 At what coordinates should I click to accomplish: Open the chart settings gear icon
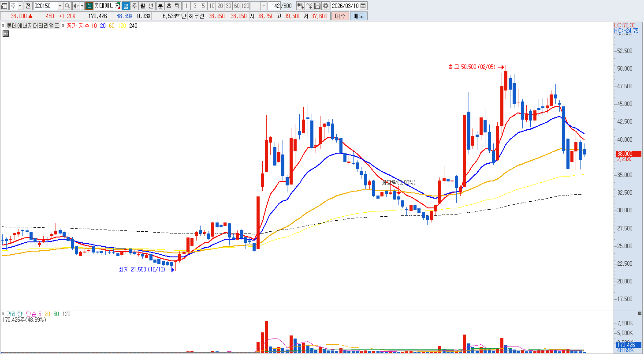326,6
